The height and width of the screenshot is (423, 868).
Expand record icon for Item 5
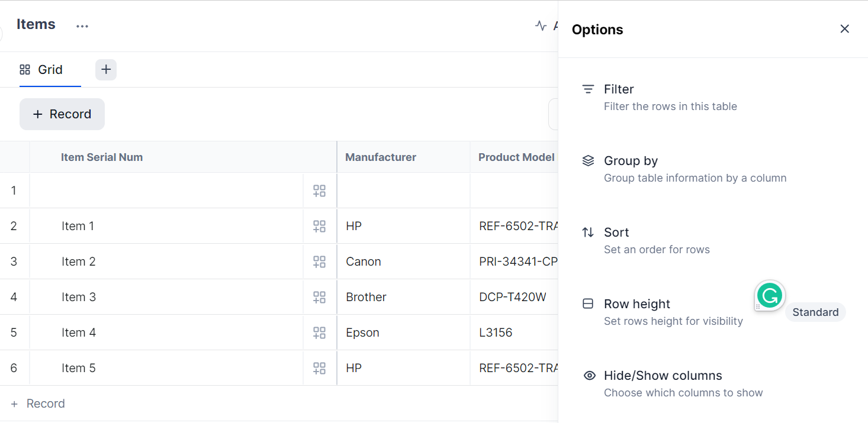pos(320,368)
